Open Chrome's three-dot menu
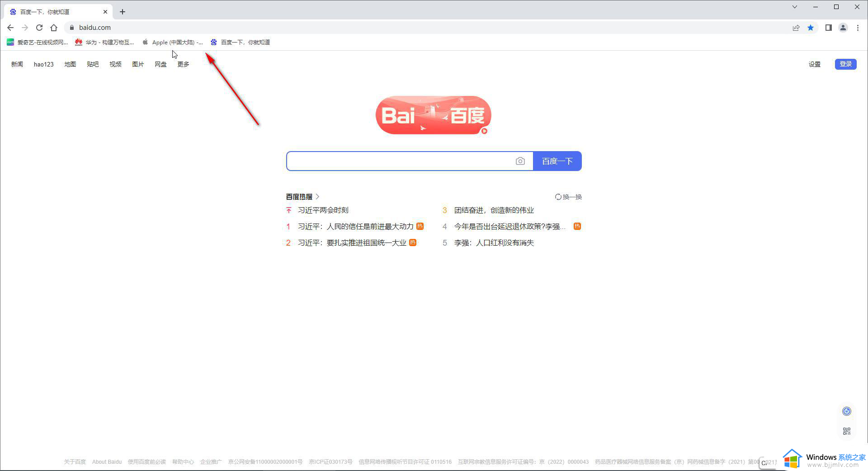868x471 pixels. point(858,28)
